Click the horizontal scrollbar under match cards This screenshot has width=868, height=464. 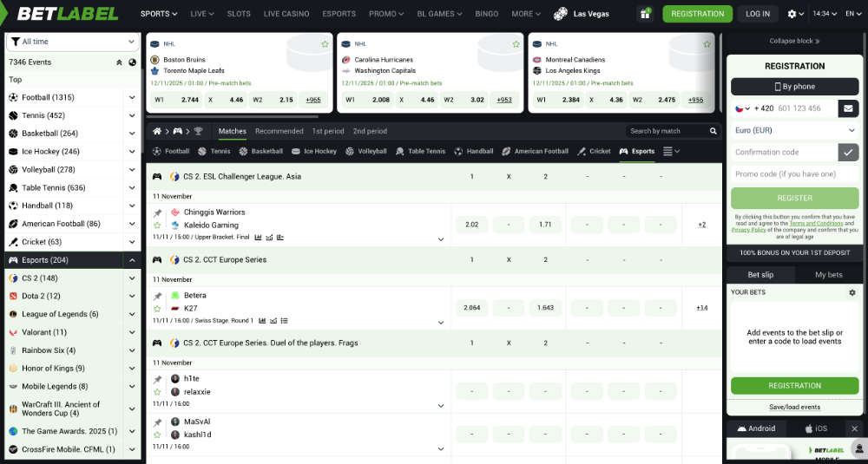click(x=232, y=117)
